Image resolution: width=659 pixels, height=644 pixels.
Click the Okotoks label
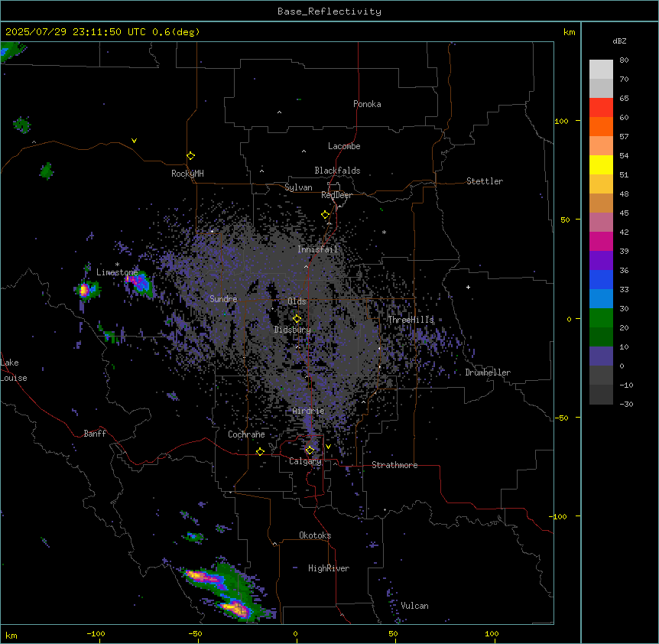[315, 535]
